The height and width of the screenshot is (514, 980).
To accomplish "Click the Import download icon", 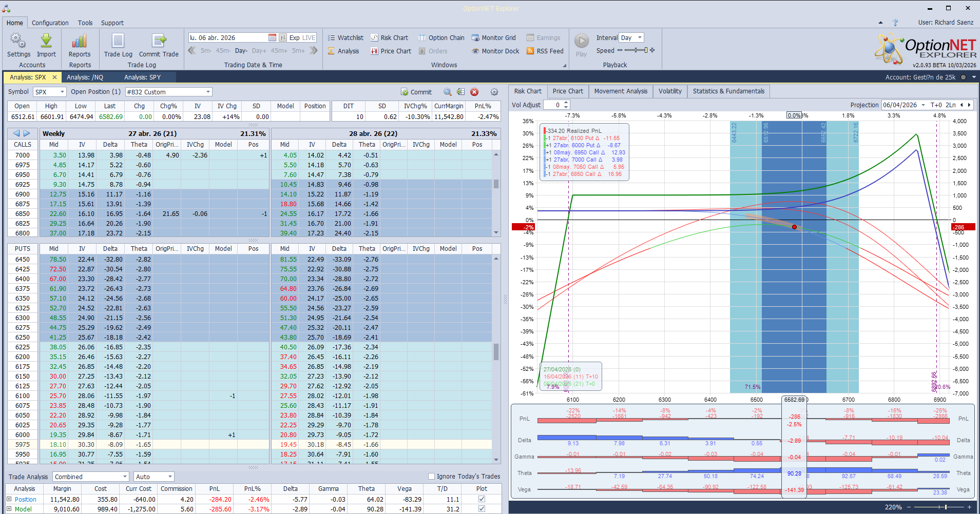I will click(x=46, y=42).
